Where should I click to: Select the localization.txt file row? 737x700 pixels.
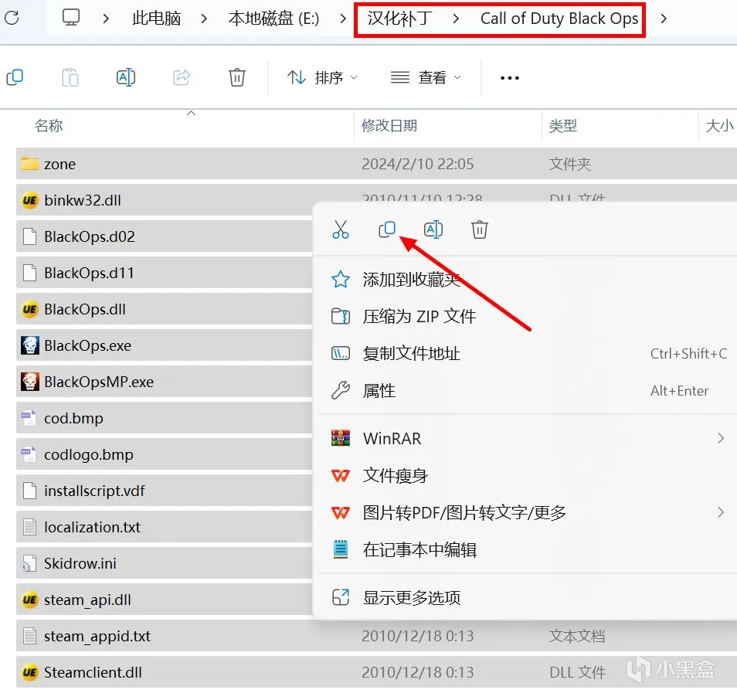165,527
